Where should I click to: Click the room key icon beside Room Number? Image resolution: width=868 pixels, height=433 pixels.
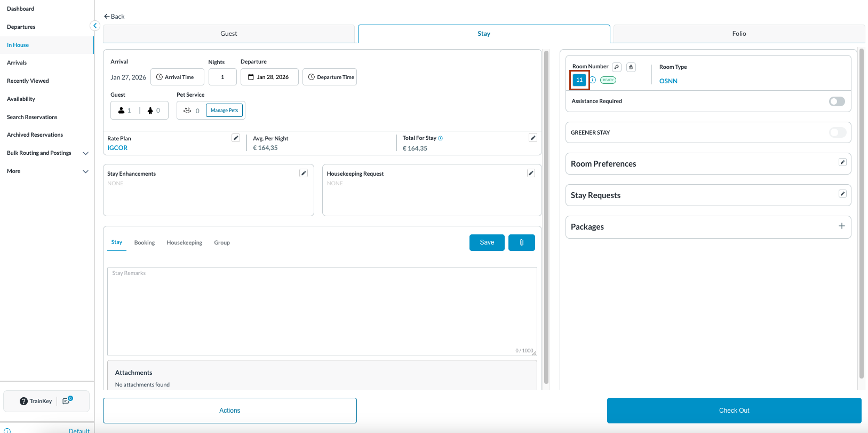pos(617,67)
